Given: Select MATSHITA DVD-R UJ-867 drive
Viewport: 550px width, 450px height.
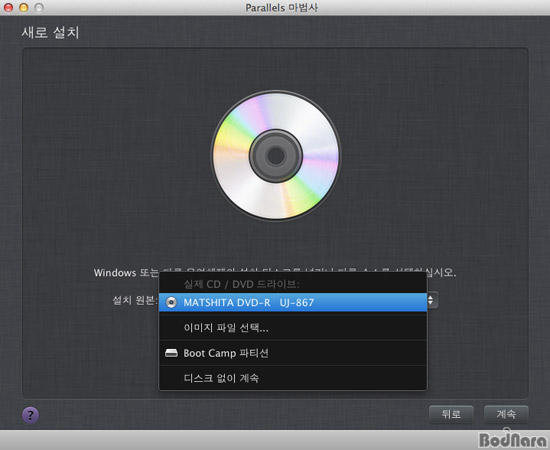Looking at the screenshot, I should (293, 302).
